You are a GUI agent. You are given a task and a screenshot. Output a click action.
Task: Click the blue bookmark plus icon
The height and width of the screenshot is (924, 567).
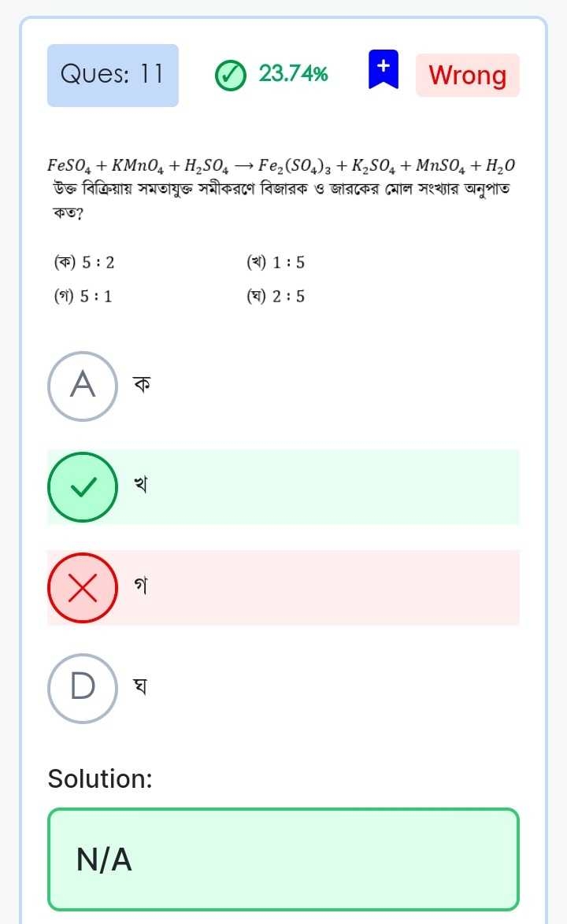click(x=384, y=68)
